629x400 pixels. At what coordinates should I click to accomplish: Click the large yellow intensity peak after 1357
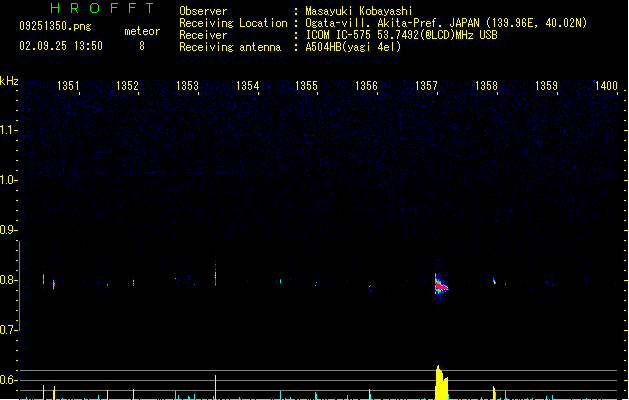pos(442,382)
